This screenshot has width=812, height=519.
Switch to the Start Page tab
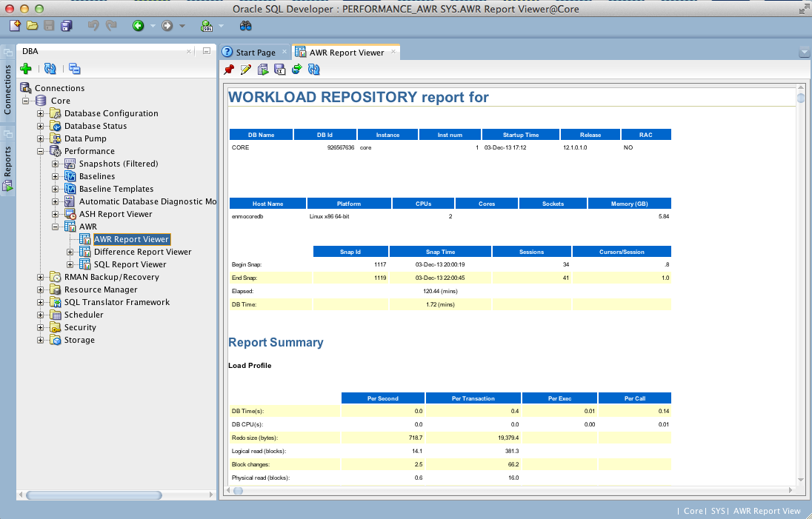[256, 53]
